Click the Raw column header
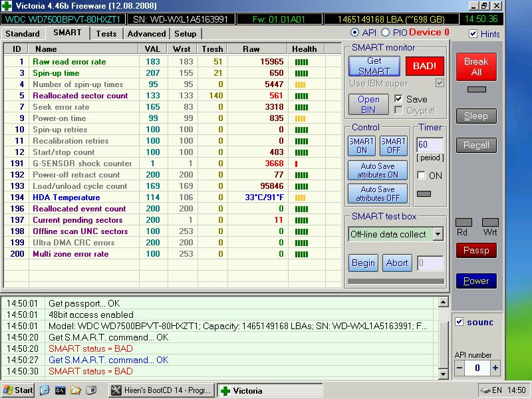Screen dimensions: 532x399 click(257, 49)
